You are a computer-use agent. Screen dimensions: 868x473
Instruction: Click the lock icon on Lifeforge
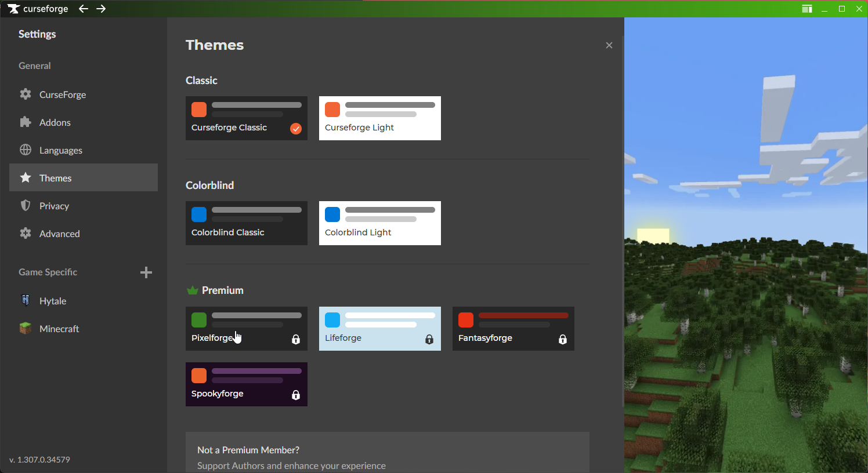(429, 339)
